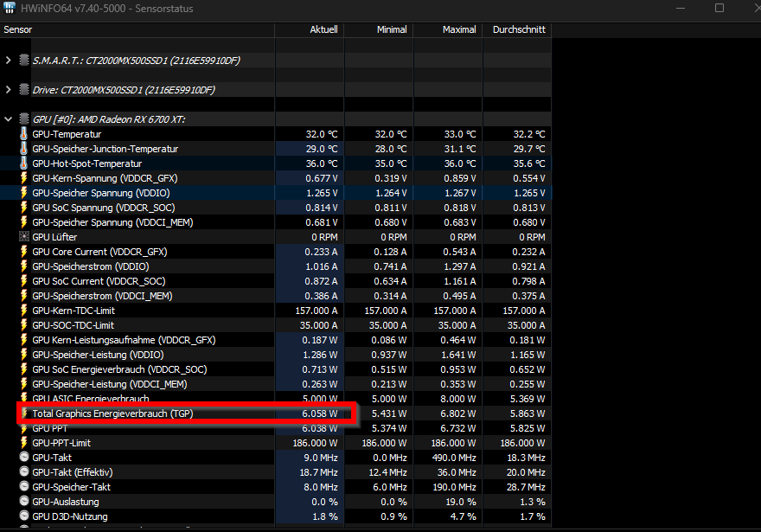The image size is (761, 532).
Task: Click lightning icon of GPU-Speicher-Leistung (VDDCI_MEM)
Action: [24, 384]
